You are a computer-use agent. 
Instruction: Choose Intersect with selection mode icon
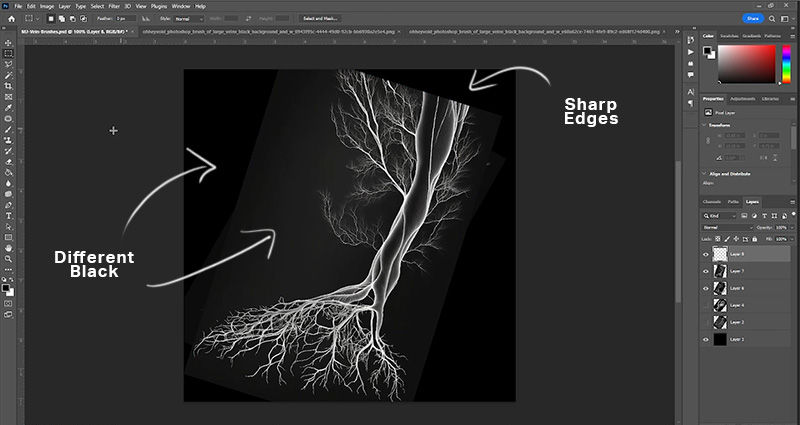coord(83,18)
